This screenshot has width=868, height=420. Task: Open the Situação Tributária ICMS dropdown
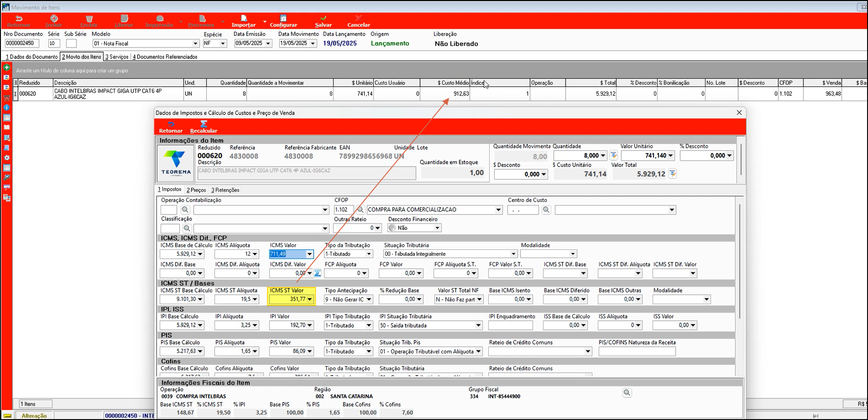[513, 254]
